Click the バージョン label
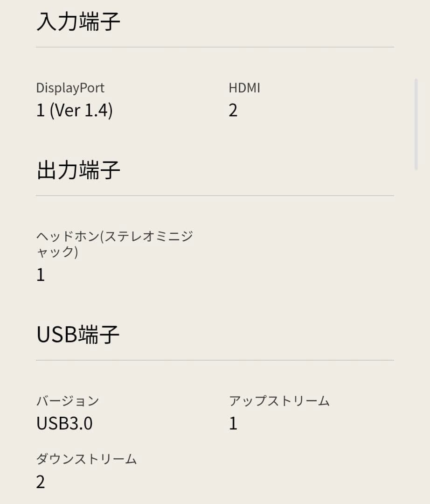Viewport: 430px width, 504px height. click(x=68, y=400)
